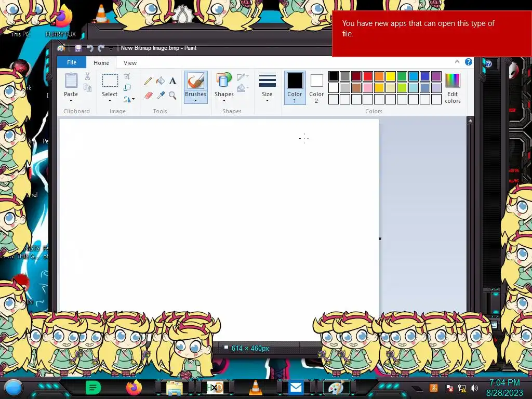Open File Explorer on the taskbar
The width and height of the screenshot is (532, 399).
[x=175, y=388]
